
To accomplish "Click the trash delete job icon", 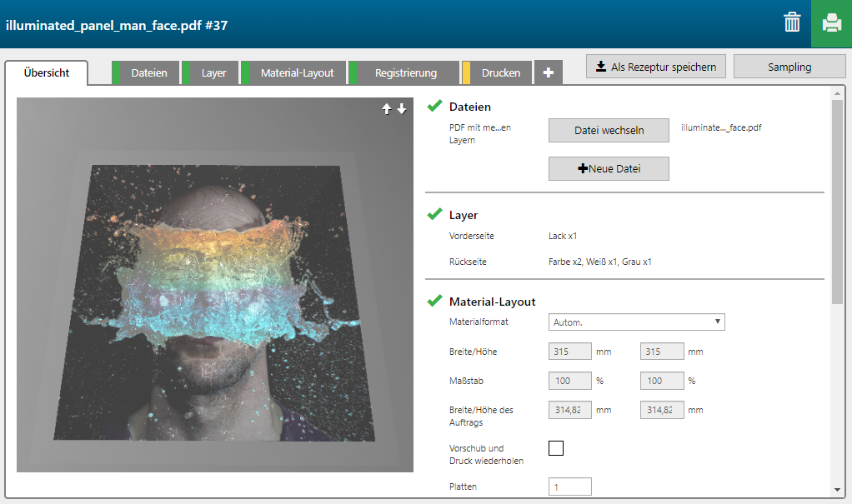I will pos(792,23).
